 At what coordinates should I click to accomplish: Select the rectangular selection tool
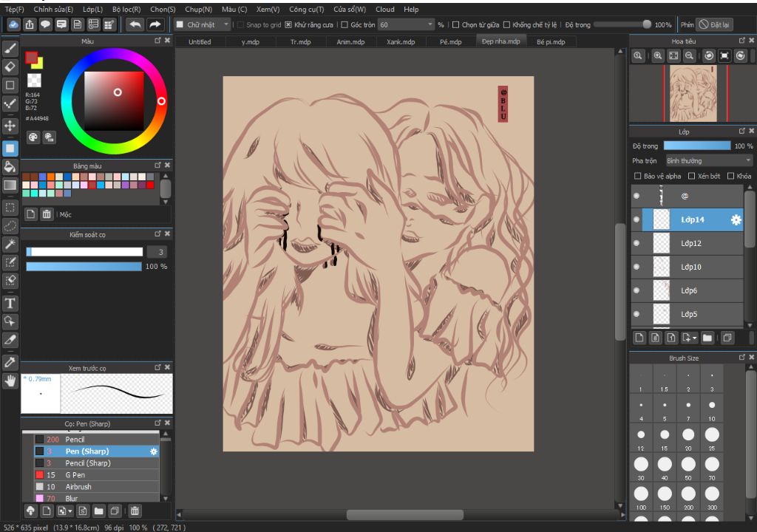(10, 208)
